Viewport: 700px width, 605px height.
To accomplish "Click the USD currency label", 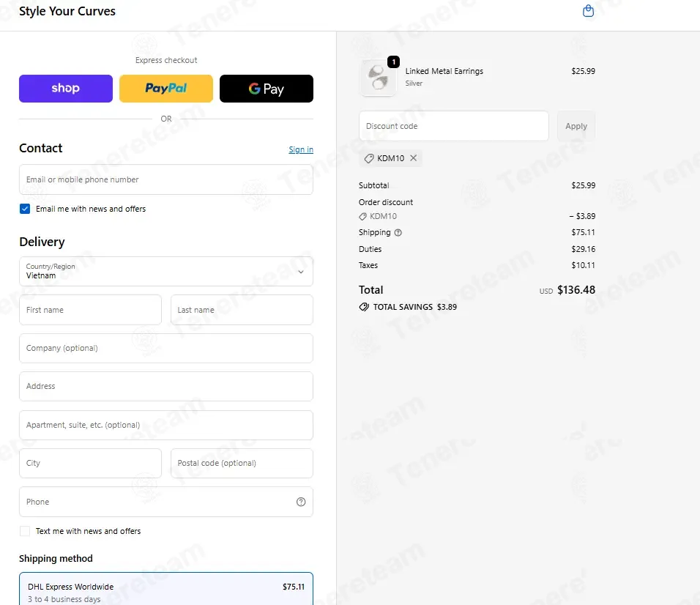I will pos(546,291).
